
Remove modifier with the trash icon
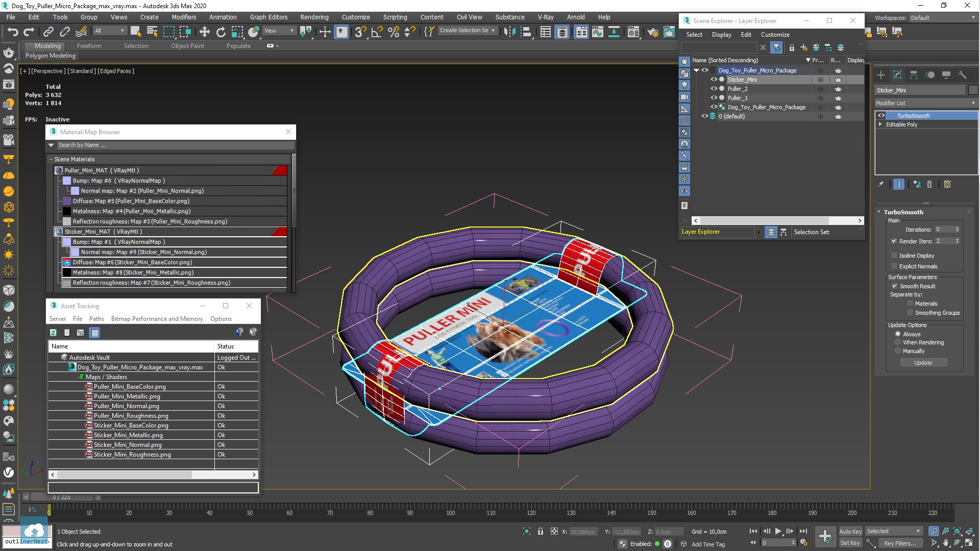coord(929,185)
